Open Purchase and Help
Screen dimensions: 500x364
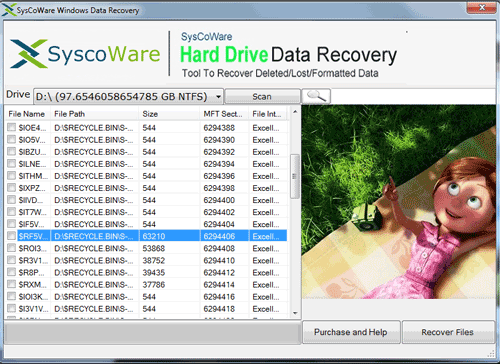pos(351,332)
